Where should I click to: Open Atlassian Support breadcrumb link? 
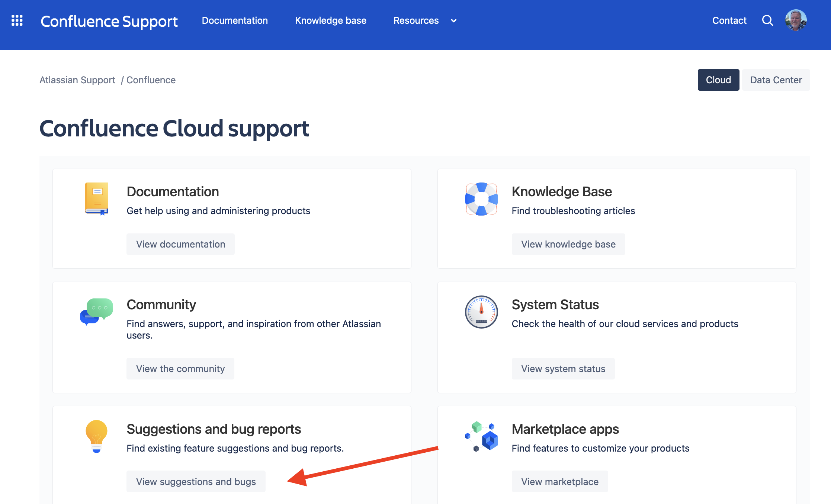click(77, 80)
